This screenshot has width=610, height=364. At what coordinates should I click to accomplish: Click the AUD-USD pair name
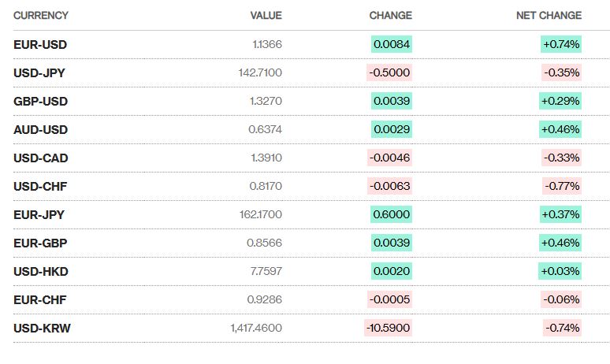coord(40,129)
